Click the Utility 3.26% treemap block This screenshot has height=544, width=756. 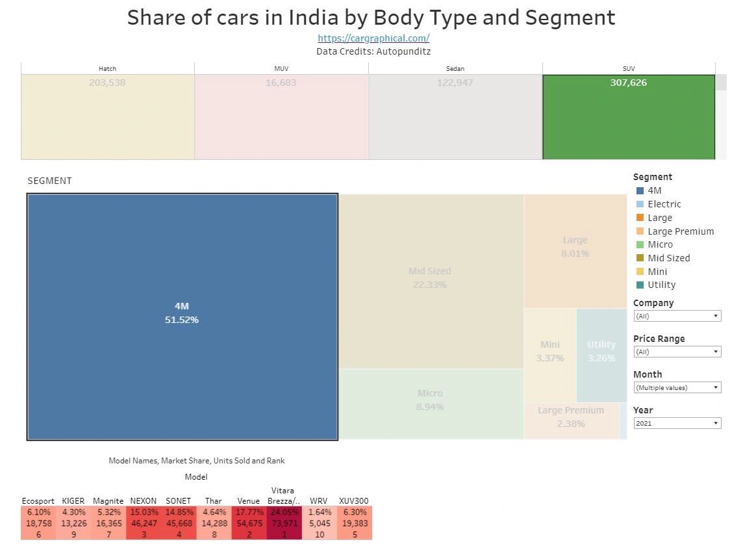[601, 356]
